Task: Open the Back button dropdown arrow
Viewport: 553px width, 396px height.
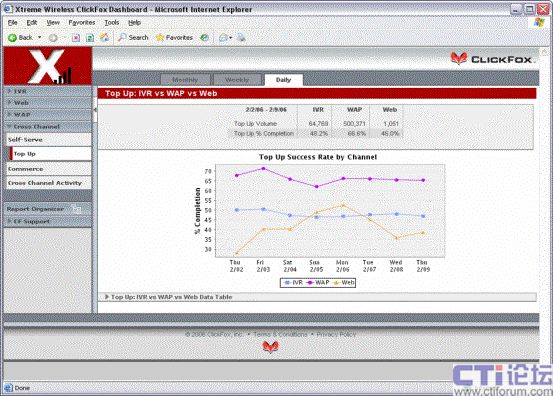Action: coord(40,37)
